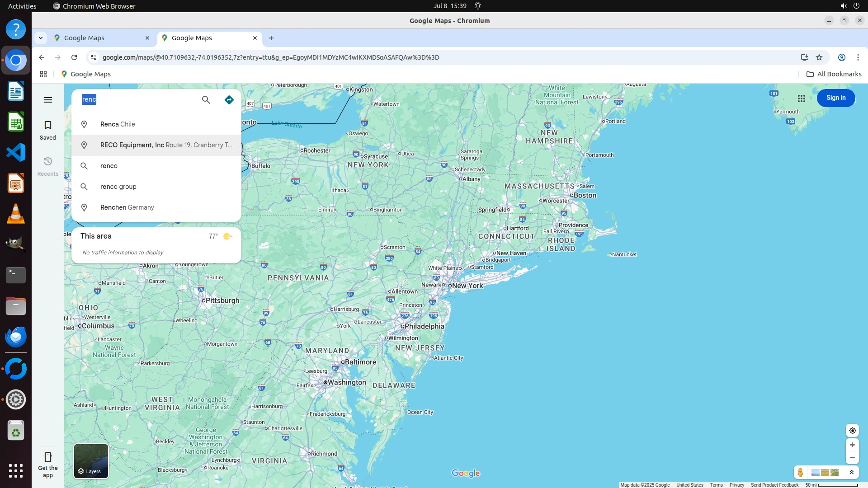Open the Google apps grid icon
Screen dimensions: 868x488
pos(802,98)
